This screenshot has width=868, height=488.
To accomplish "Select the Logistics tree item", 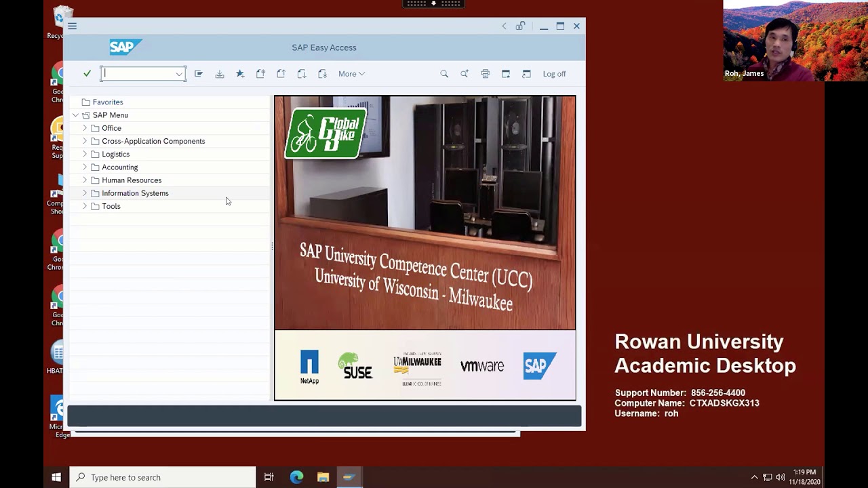I will (115, 154).
